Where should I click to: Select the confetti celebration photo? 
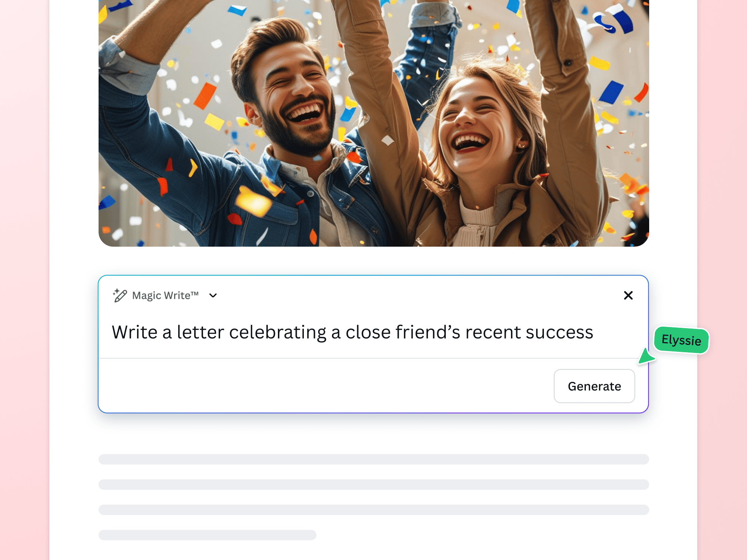click(373, 123)
